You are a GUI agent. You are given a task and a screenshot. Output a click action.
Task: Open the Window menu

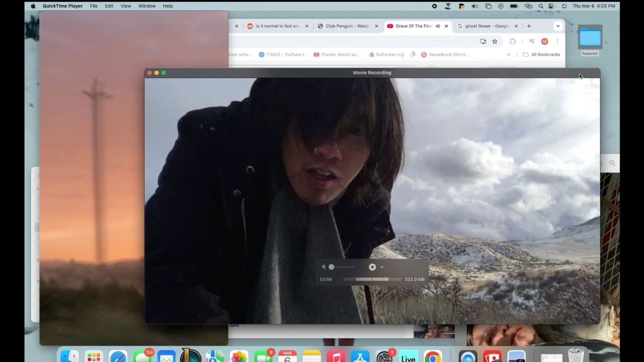click(147, 6)
